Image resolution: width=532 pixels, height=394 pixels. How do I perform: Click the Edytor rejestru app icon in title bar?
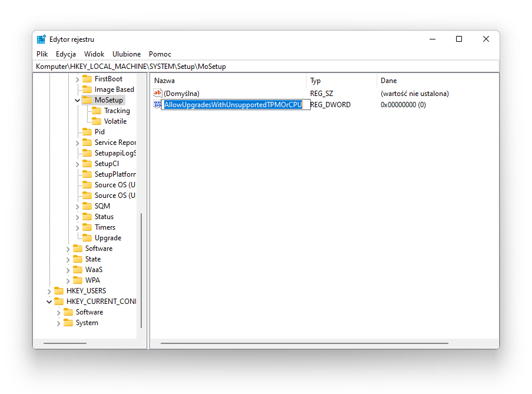(x=41, y=39)
